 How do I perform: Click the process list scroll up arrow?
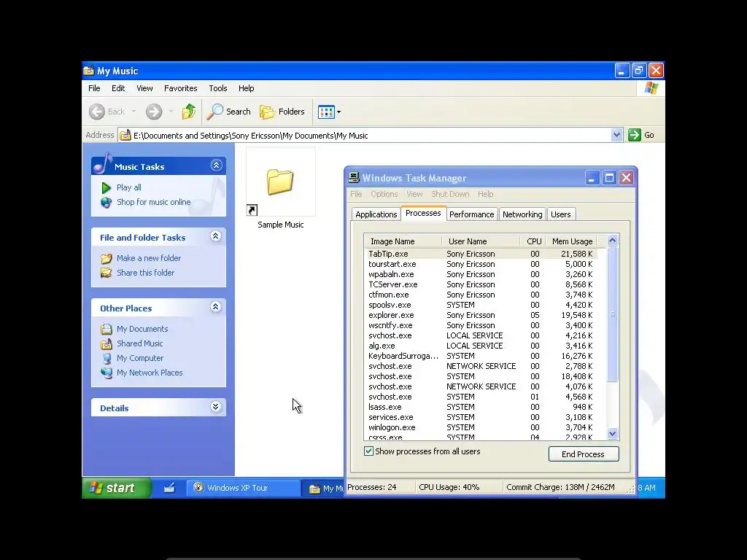pyautogui.click(x=613, y=241)
